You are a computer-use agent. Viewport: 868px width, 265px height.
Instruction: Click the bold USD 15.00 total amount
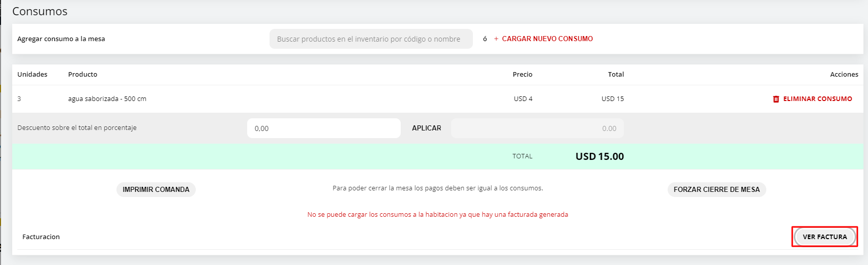(599, 156)
